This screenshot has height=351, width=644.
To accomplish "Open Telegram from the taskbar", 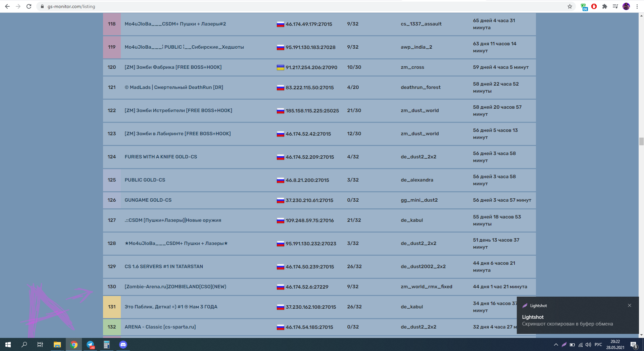I will click(x=90, y=345).
